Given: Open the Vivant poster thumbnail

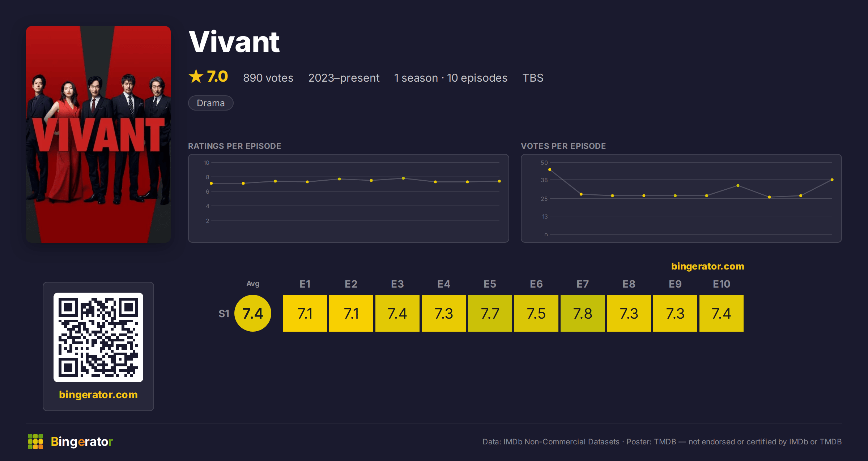Looking at the screenshot, I should (98, 134).
